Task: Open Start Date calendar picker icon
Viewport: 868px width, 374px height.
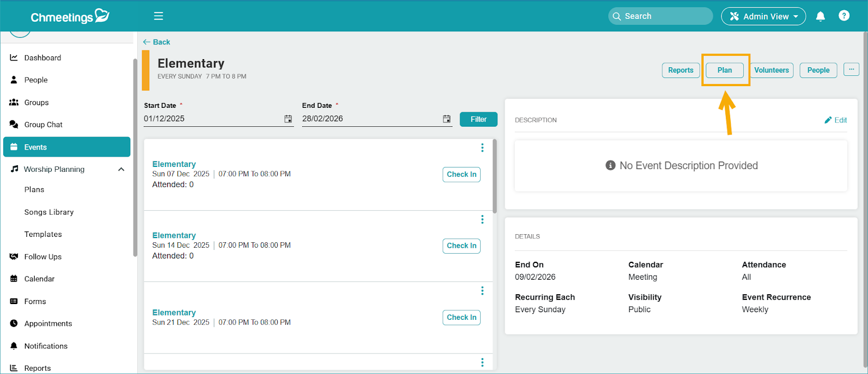Action: click(288, 119)
